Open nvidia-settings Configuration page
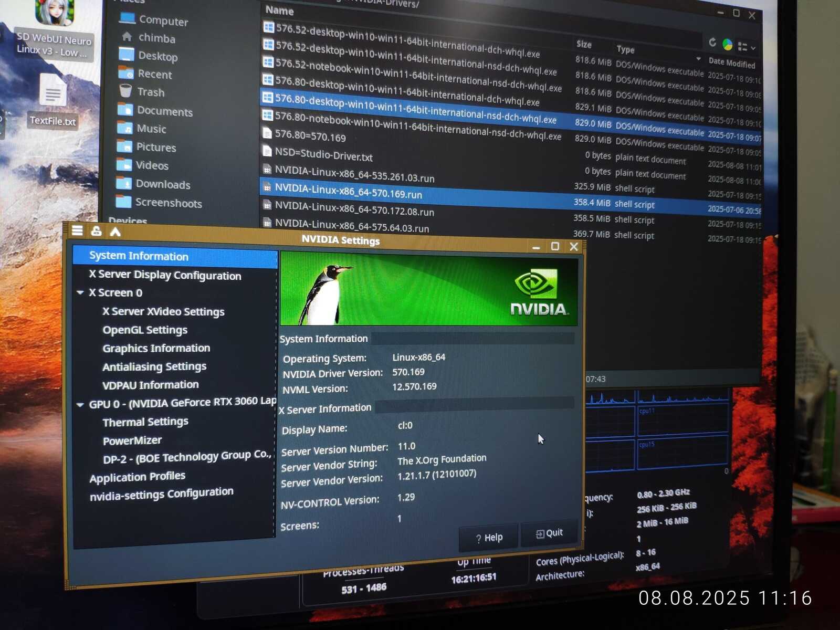840x630 pixels. pos(162,493)
